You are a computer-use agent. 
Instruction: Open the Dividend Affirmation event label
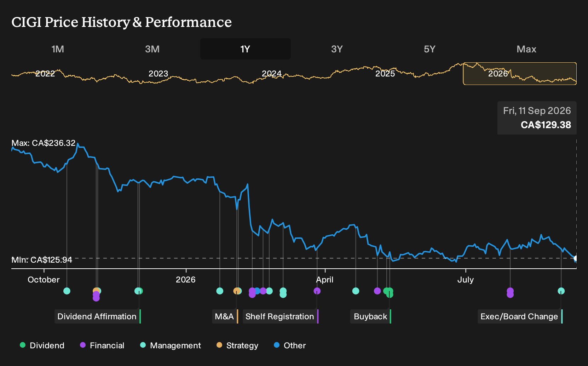98,316
